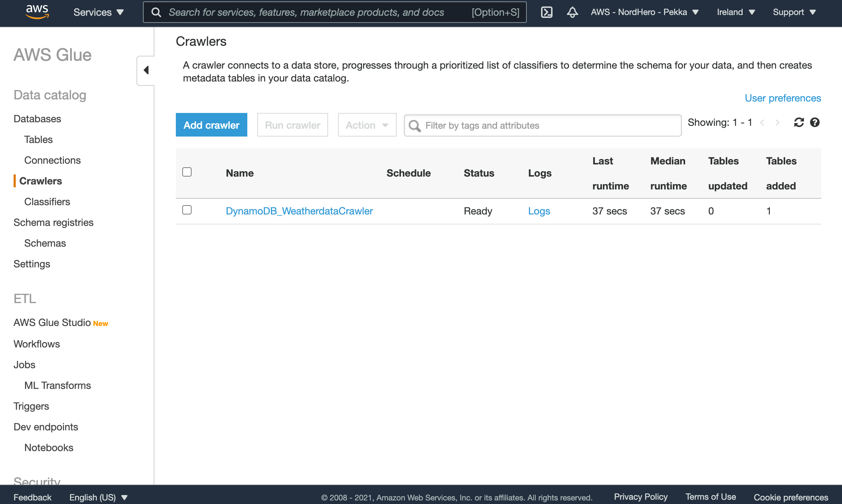Open the CloudShell terminal icon

coord(546,12)
